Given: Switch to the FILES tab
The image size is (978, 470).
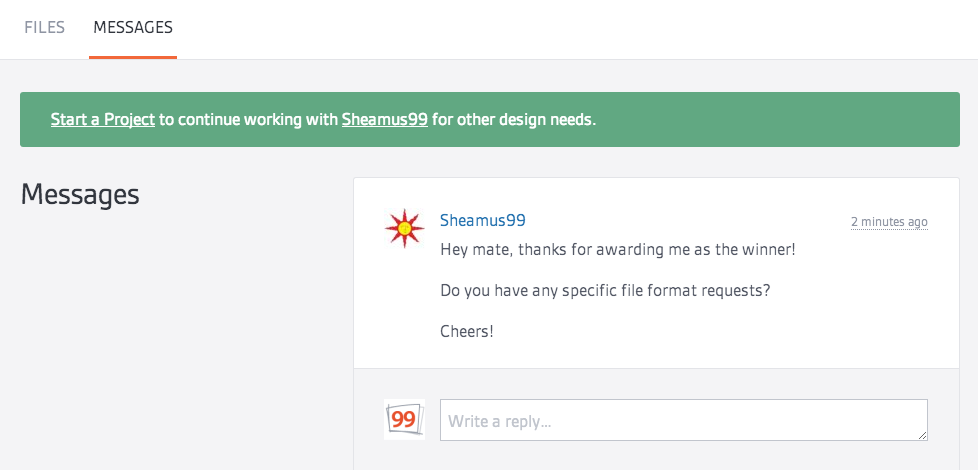Looking at the screenshot, I should pyautogui.click(x=44, y=28).
